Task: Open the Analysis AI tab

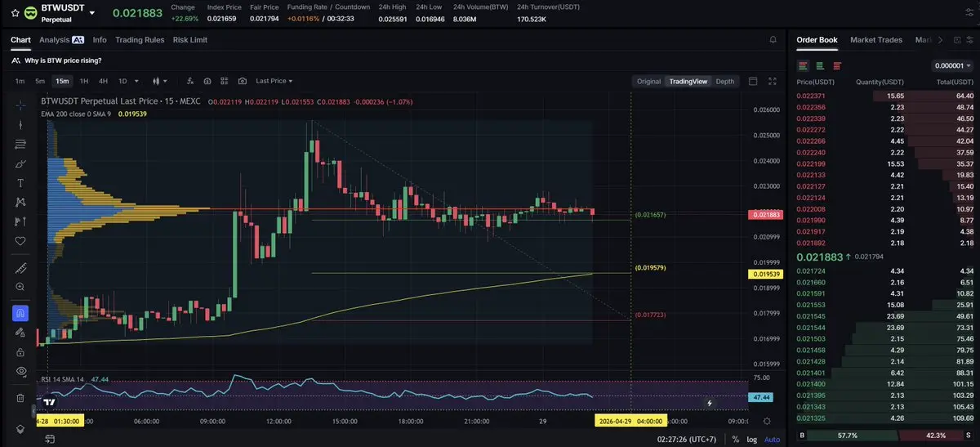Action: [x=61, y=39]
